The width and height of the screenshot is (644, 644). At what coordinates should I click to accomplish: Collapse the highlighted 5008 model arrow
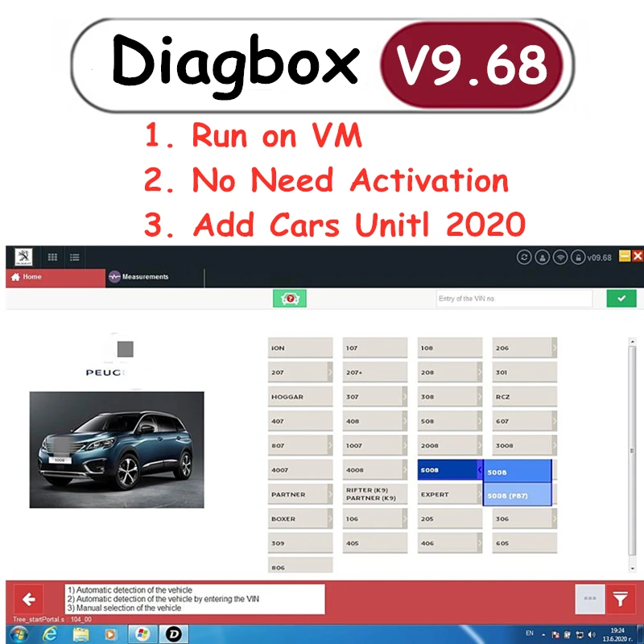(479, 470)
